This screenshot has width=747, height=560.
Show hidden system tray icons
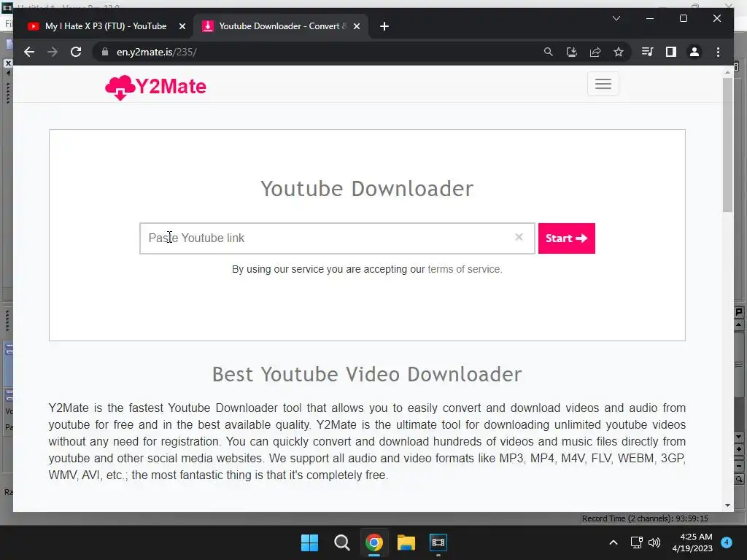click(614, 542)
